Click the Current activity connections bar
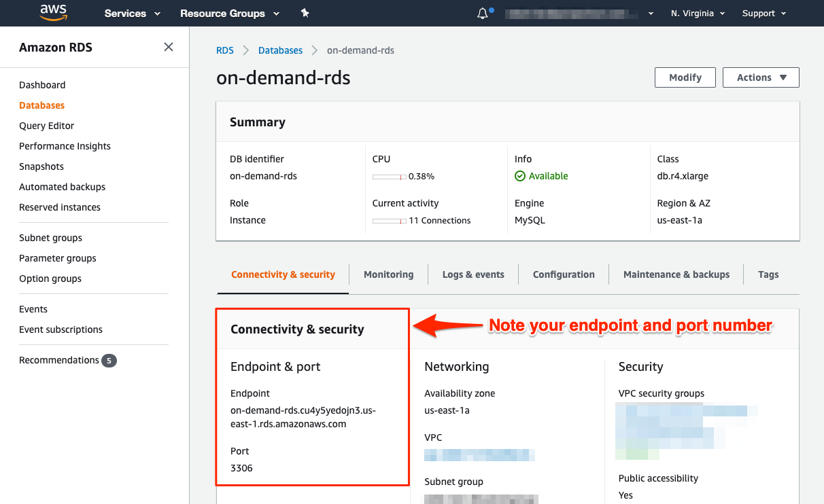The height and width of the screenshot is (504, 824). [389, 221]
